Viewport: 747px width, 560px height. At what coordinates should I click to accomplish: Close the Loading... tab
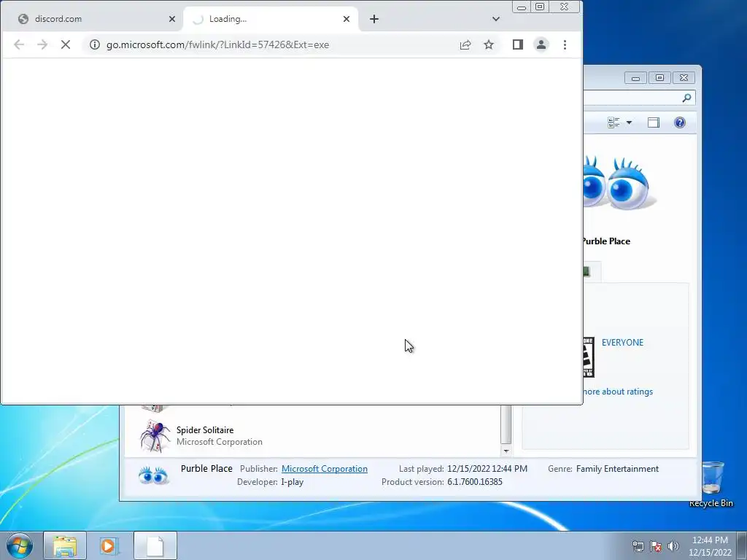(347, 19)
